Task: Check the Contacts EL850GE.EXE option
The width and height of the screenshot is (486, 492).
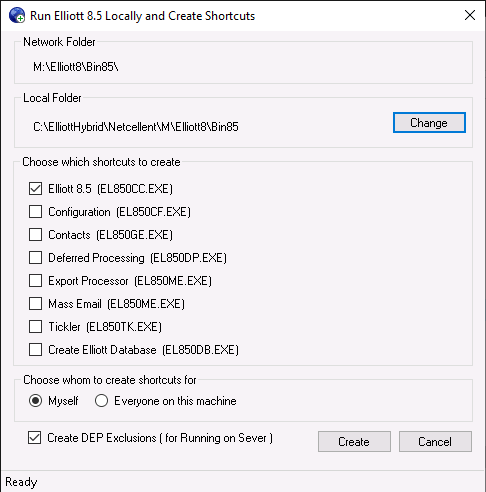Action: 35,235
